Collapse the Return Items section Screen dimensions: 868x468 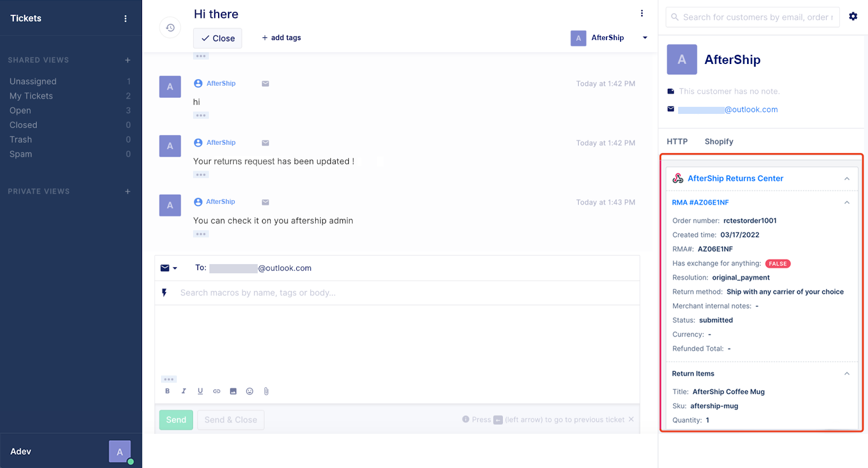tap(847, 374)
